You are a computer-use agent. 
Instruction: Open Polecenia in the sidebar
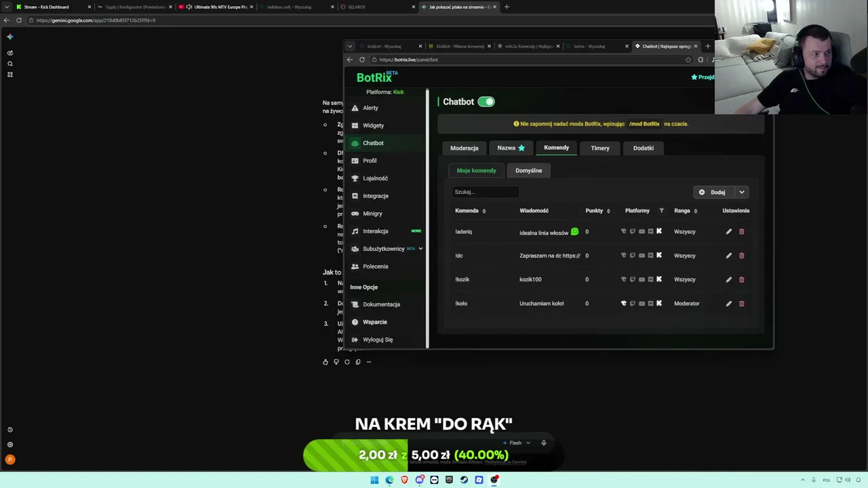[x=375, y=266]
